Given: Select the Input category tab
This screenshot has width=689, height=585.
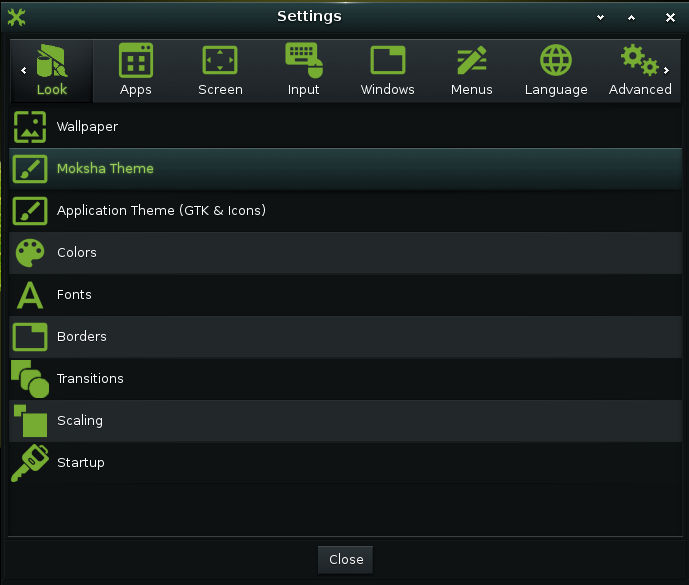Looking at the screenshot, I should click(304, 70).
